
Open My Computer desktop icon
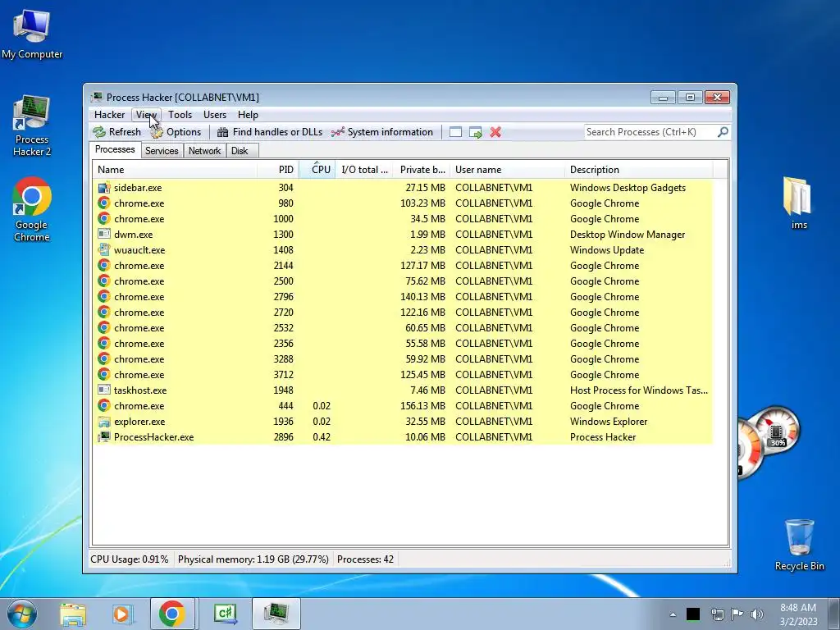[x=32, y=34]
